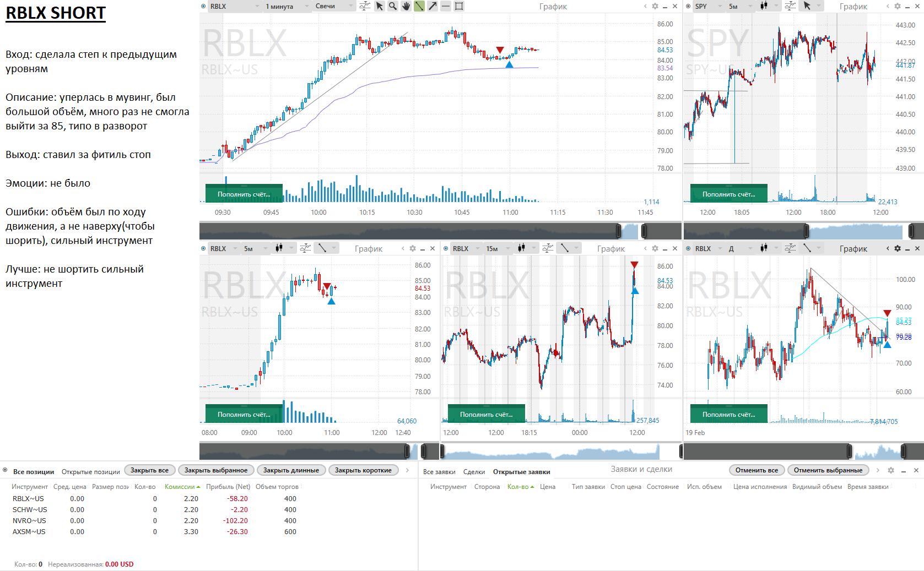Activate the magnifier zoom tool on RBLX 1-minute chart
This screenshot has width=924, height=571.
(392, 6)
